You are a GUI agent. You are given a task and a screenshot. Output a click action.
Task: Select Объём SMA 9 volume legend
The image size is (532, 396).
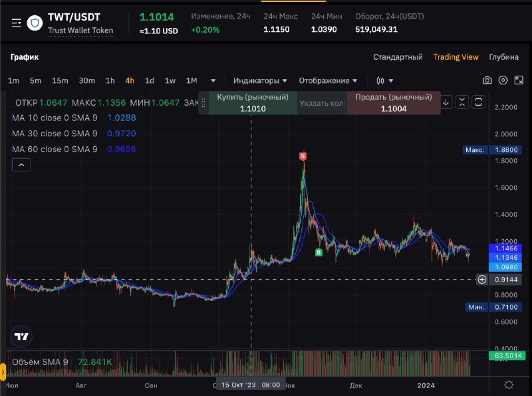[40, 362]
